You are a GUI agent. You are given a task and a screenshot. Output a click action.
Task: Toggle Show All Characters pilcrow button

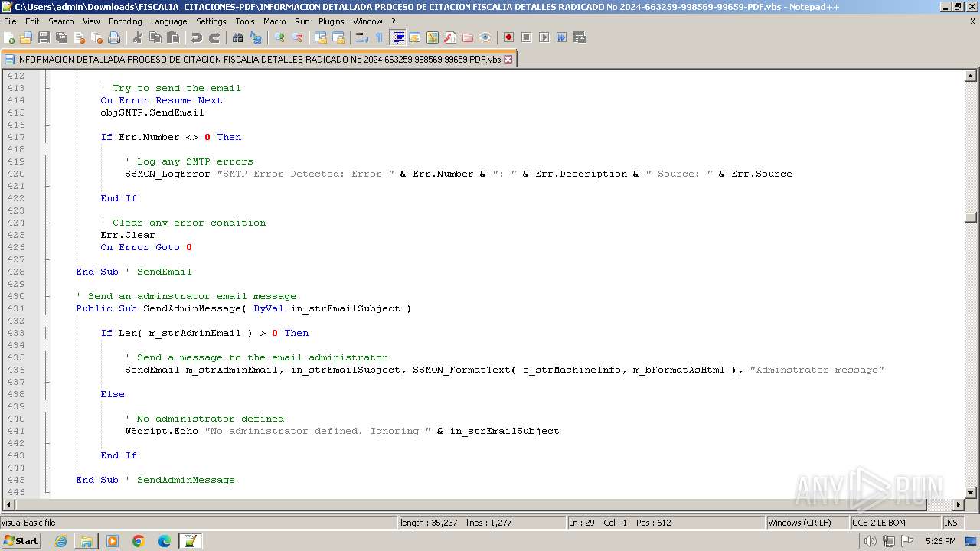pyautogui.click(x=380, y=37)
